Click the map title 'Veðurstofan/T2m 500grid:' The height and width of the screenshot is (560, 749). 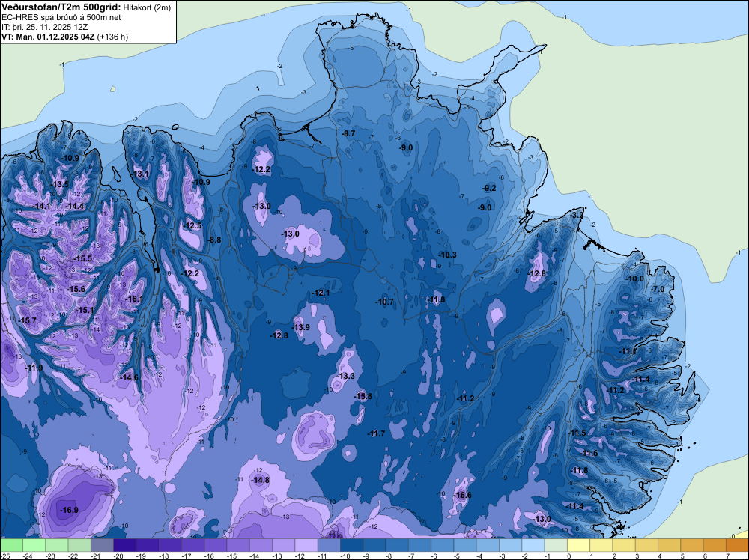pyautogui.click(x=60, y=7)
